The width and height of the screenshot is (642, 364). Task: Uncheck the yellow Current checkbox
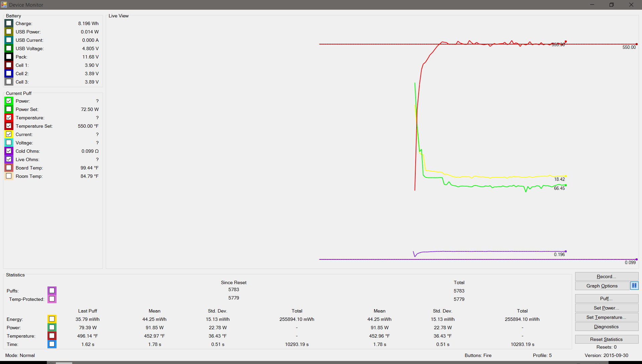(9, 134)
